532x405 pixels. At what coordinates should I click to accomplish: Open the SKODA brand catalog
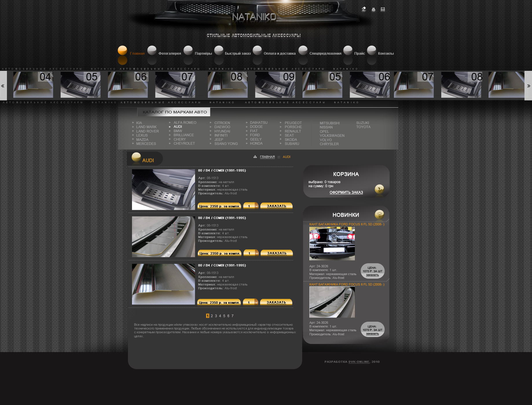coord(291,140)
